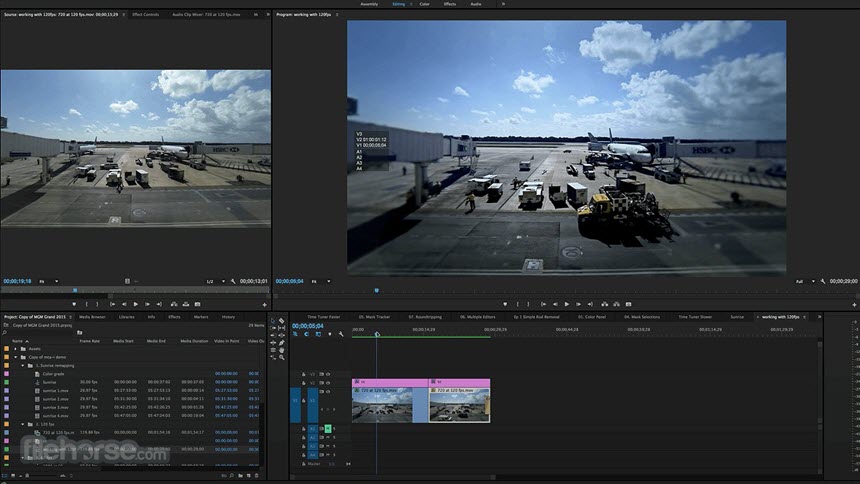The height and width of the screenshot is (484, 860).
Task: Unmute the A1 audio track
Action: pyautogui.click(x=328, y=429)
